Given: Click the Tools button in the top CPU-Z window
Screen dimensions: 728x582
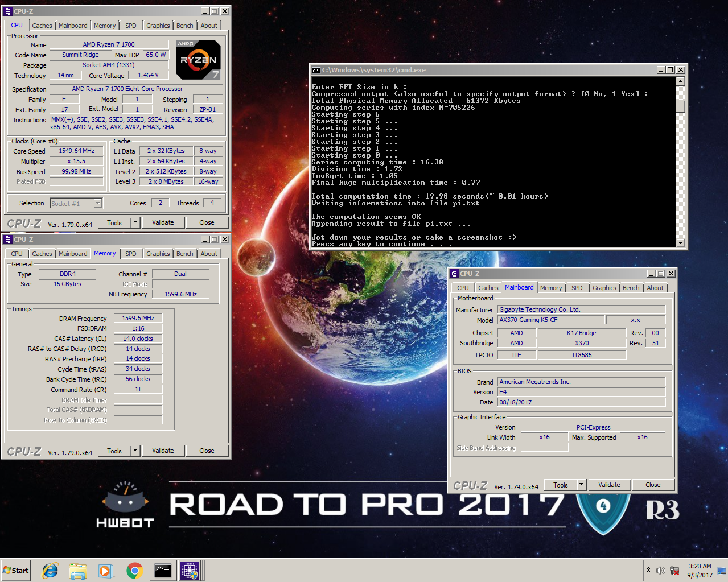Looking at the screenshot, I should (x=114, y=222).
